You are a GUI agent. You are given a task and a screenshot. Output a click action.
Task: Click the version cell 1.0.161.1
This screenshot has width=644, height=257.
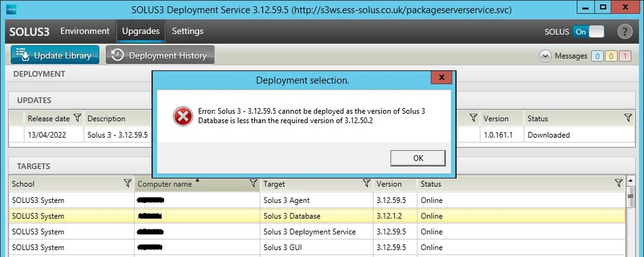pos(501,135)
